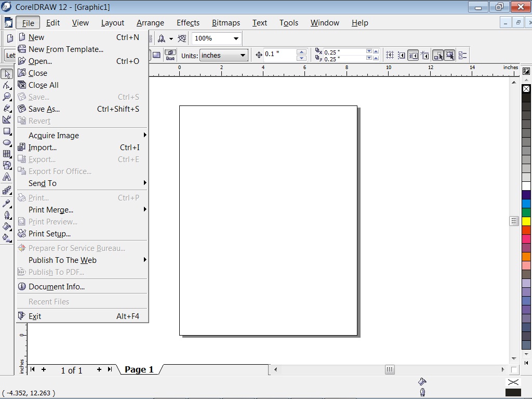Screen dimensions: 532x399
Task: Select the Ellipse tool
Action: 7,143
